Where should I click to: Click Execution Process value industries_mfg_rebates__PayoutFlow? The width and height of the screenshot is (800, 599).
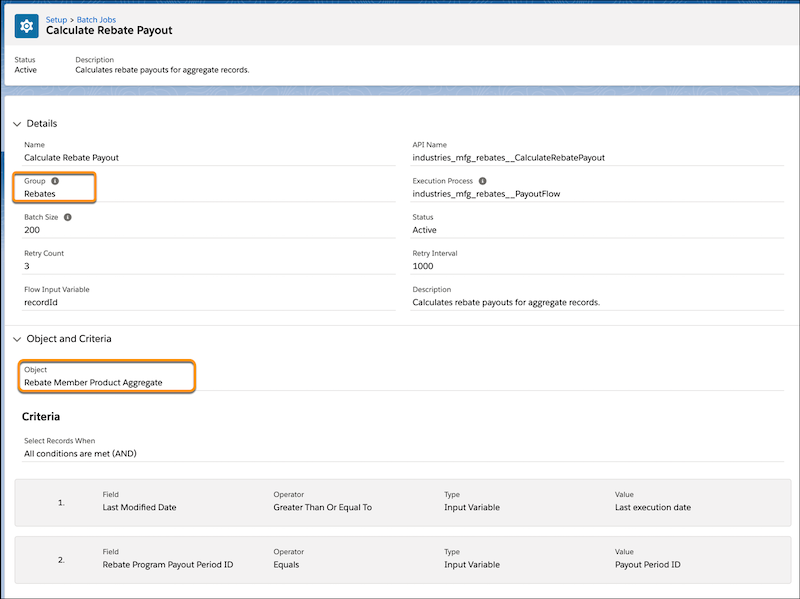click(x=486, y=194)
